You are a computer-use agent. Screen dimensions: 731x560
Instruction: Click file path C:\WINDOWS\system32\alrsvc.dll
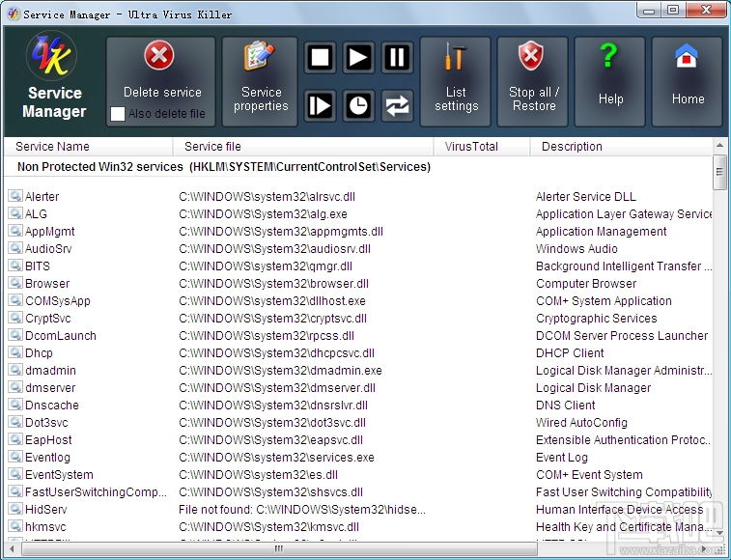(267, 197)
